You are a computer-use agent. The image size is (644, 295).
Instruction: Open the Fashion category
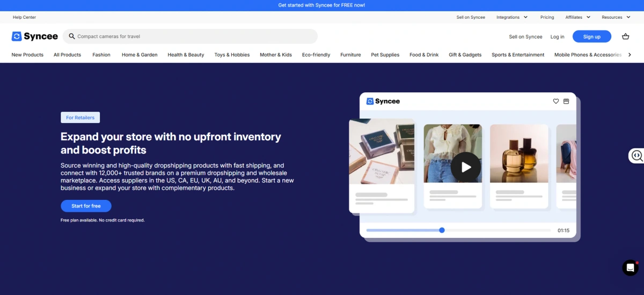coord(101,55)
